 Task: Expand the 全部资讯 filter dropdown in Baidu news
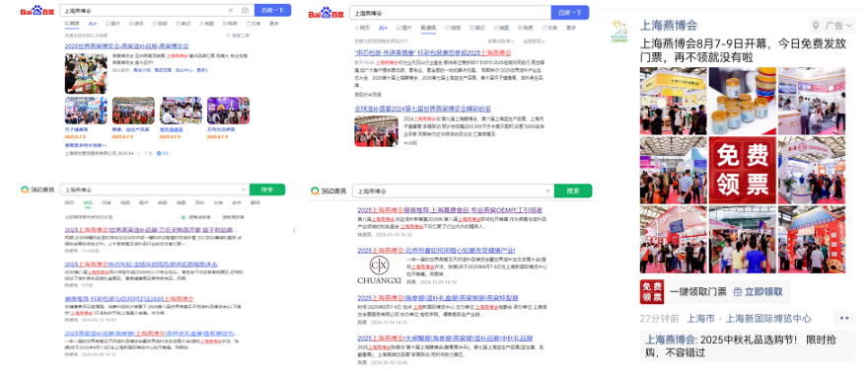pos(535,41)
